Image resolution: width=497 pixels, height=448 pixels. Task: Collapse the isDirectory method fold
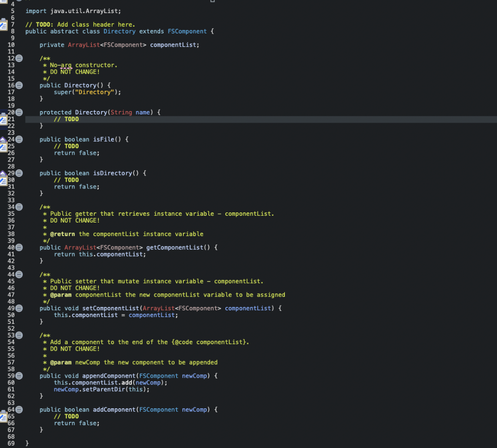(x=18, y=173)
